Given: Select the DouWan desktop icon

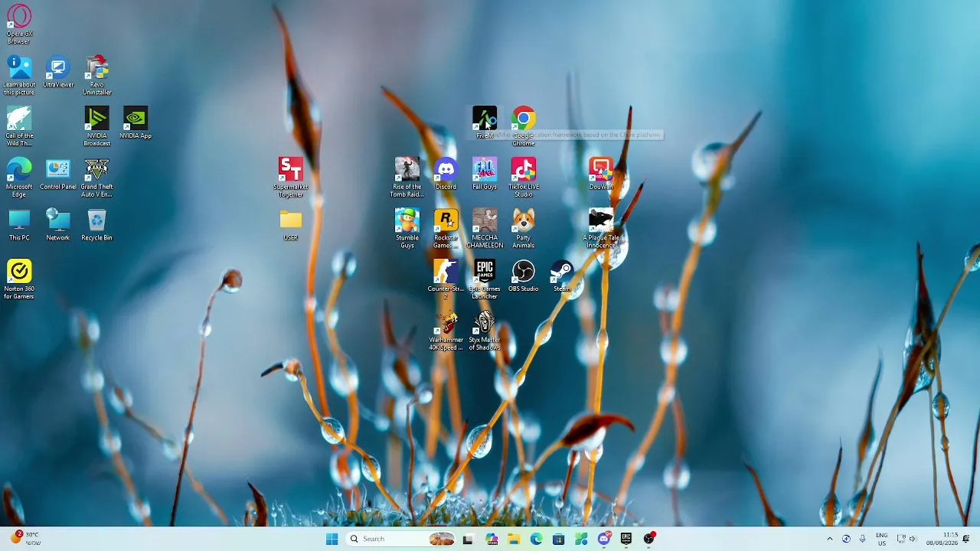Looking at the screenshot, I should (601, 174).
